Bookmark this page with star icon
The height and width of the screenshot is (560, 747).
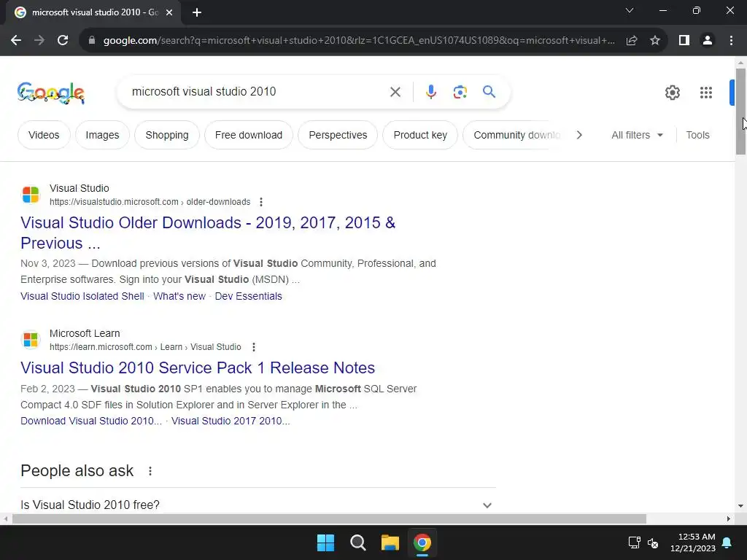tap(655, 41)
